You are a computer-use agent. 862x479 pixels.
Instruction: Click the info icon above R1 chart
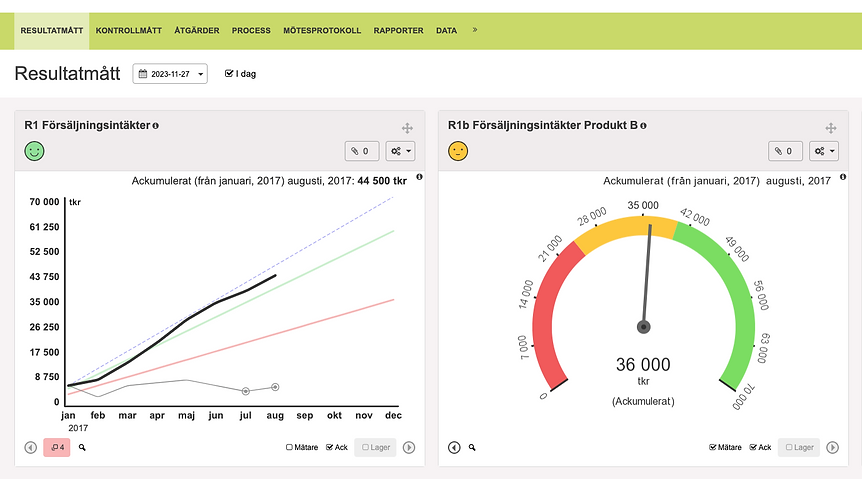coord(419,177)
